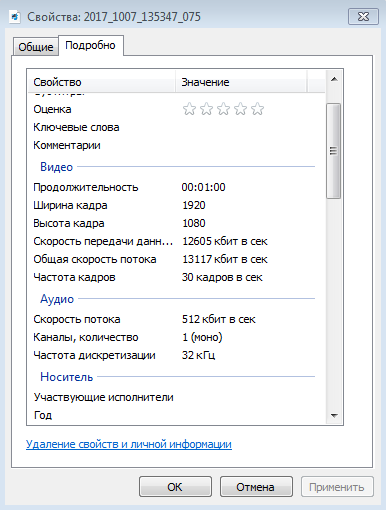Select the Продолжительность row
Image resolution: width=386 pixels, height=510 pixels.
(177, 187)
